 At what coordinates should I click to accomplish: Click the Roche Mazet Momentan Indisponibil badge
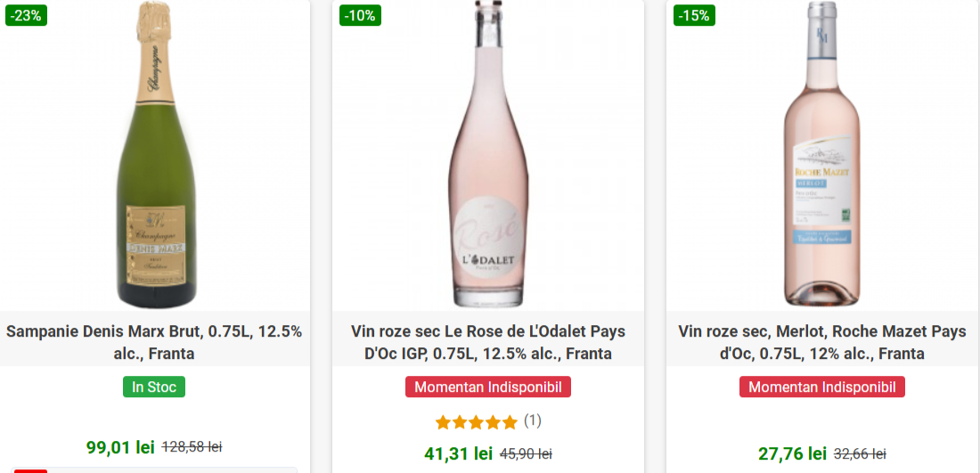pyautogui.click(x=822, y=387)
